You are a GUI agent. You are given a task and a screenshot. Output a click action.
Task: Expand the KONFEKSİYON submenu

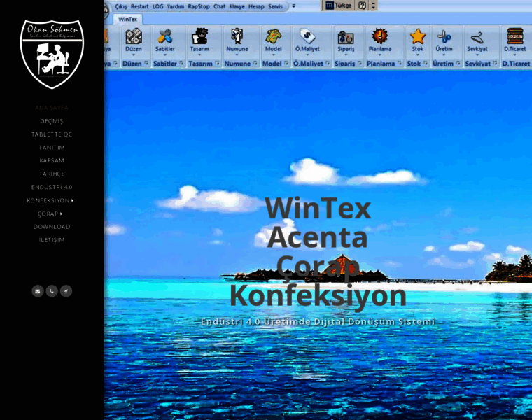coord(50,200)
